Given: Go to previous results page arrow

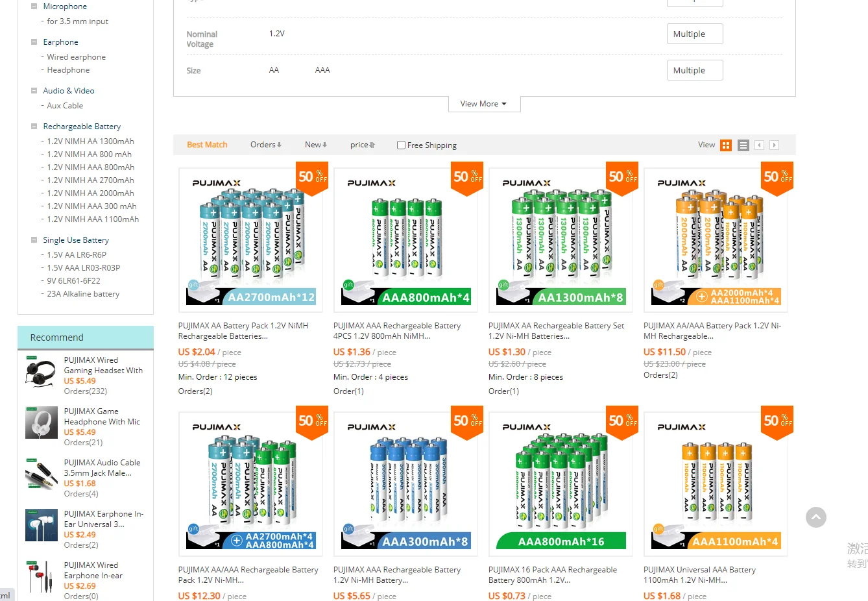Looking at the screenshot, I should coord(759,145).
